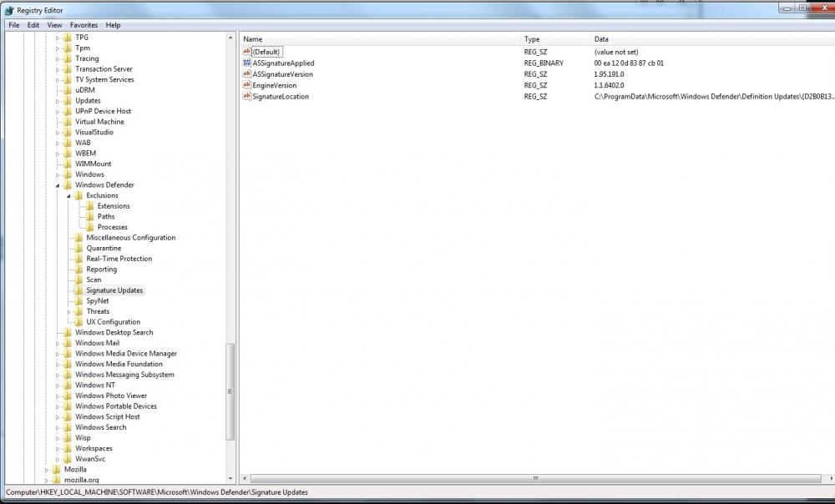Click the REG_BINARY type cell

pyautogui.click(x=544, y=63)
